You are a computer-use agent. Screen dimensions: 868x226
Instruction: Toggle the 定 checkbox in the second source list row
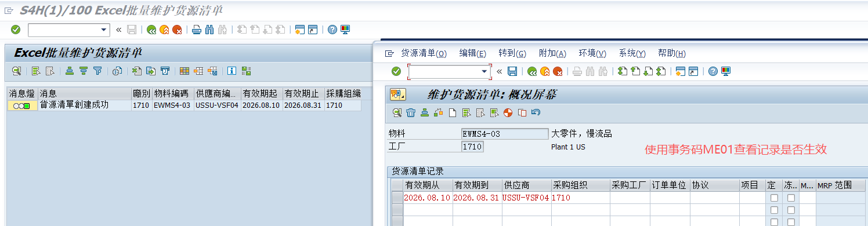[774, 210]
